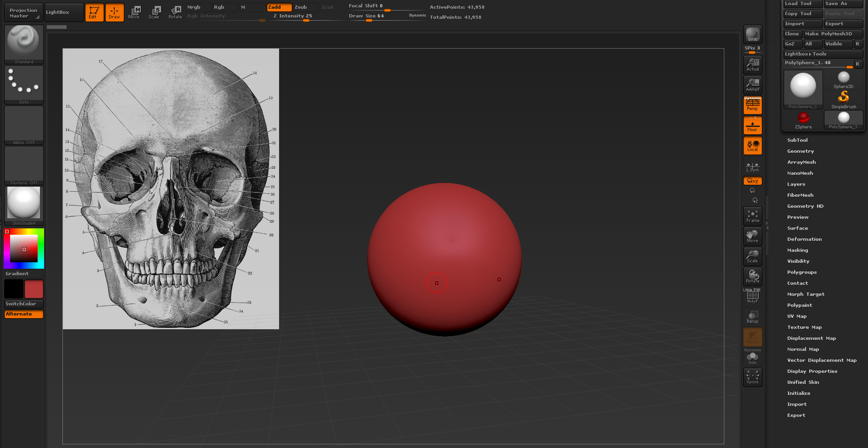Enable M material mode
The image size is (868, 448).
click(252, 7)
